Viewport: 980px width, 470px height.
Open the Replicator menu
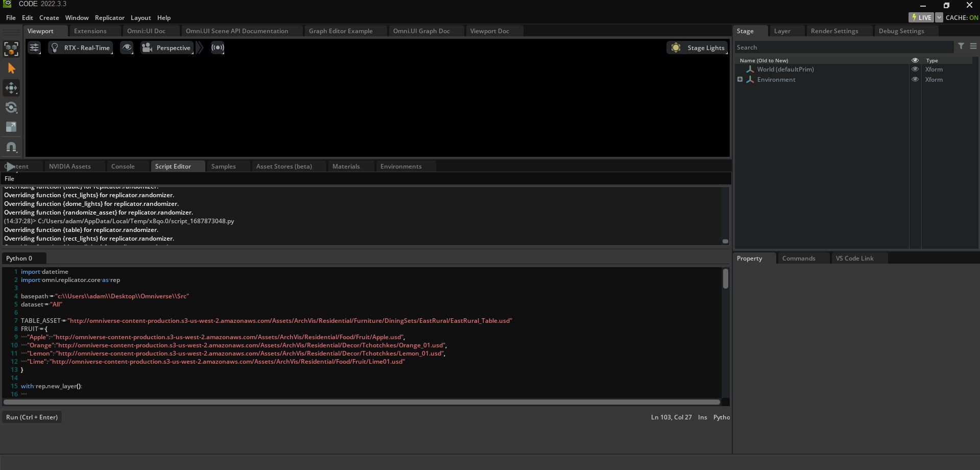coord(109,17)
